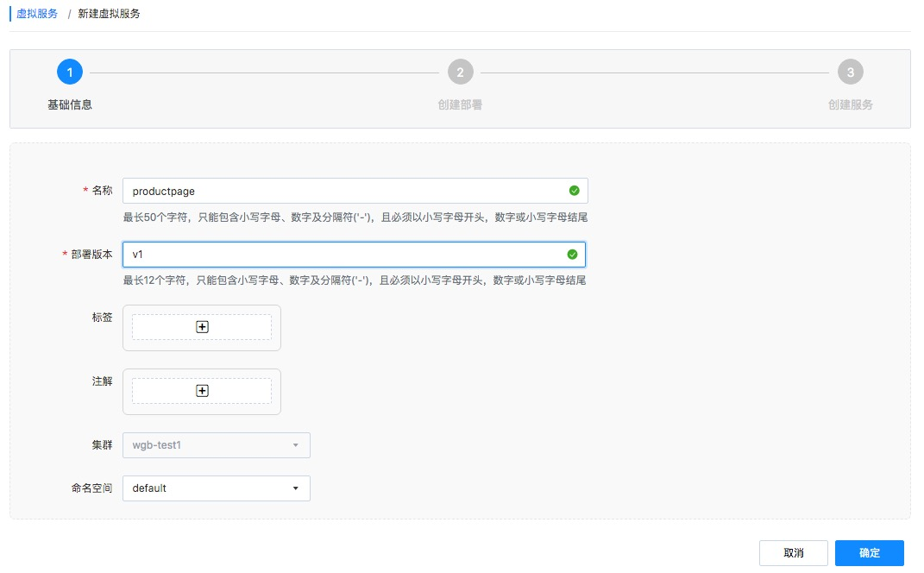This screenshot has height=573, width=924.
Task: Select the 部署版本 input containing v1
Action: [x=345, y=255]
